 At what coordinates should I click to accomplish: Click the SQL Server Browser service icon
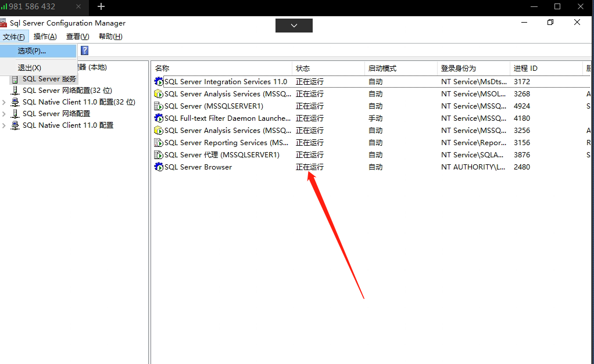[159, 167]
